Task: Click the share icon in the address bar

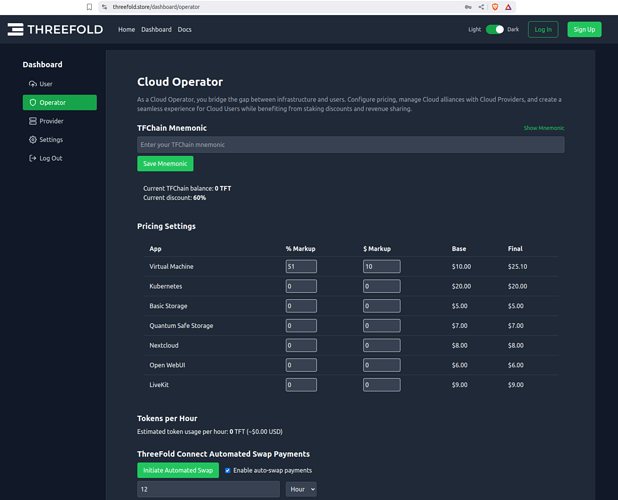Action: click(x=481, y=6)
